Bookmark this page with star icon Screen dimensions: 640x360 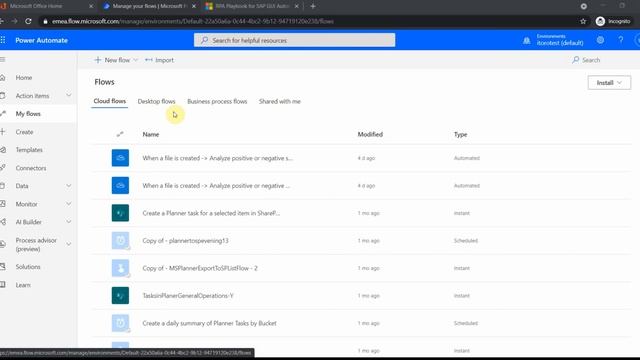coord(583,21)
